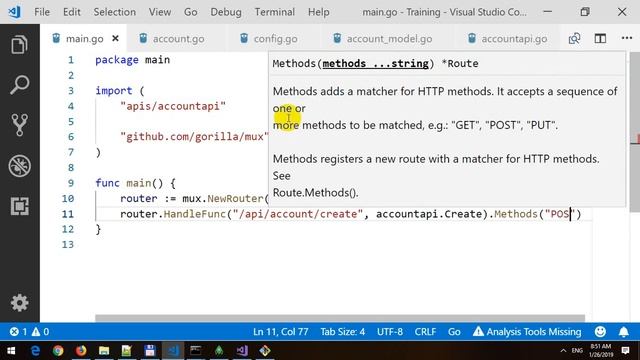Image resolution: width=640 pixels, height=360 pixels.
Task: Click the "/api/account/create" route string
Action: 298,214
